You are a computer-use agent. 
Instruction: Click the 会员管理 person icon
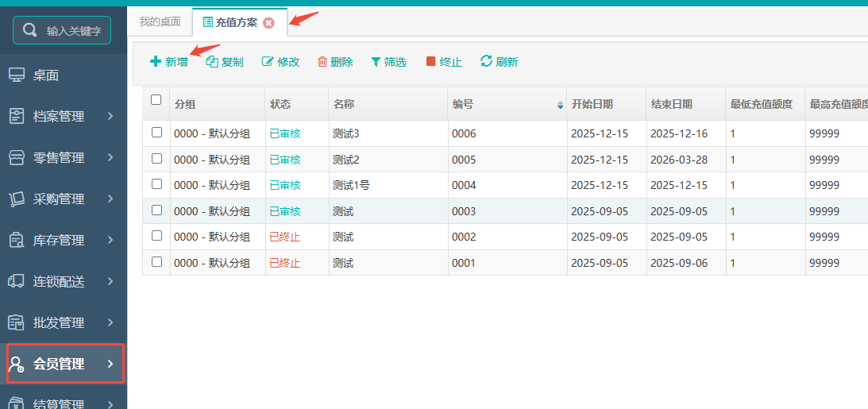coord(17,364)
